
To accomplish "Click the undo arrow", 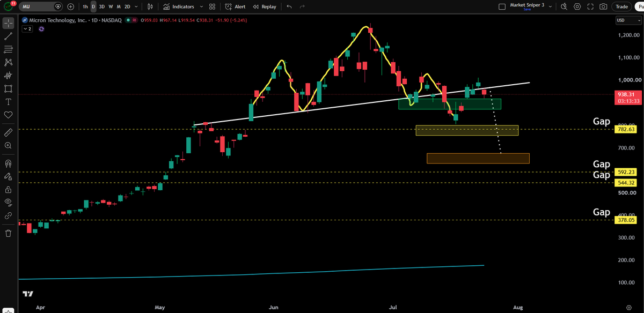I will click(290, 7).
